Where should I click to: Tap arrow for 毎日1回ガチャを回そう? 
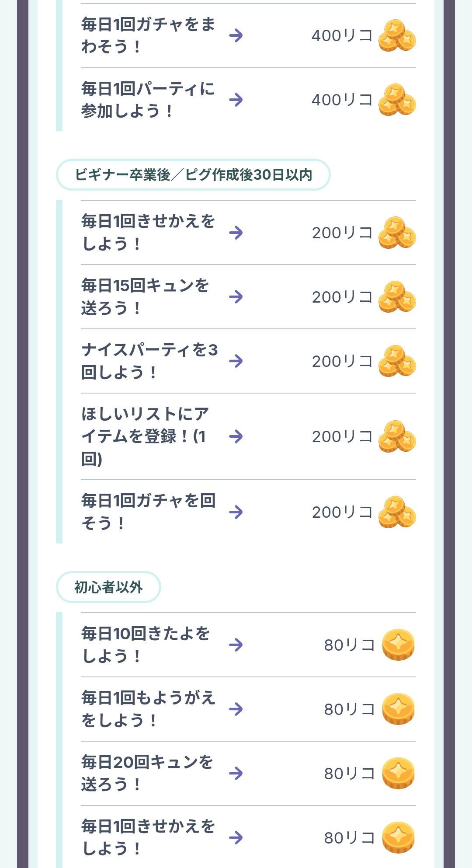pyautogui.click(x=236, y=512)
